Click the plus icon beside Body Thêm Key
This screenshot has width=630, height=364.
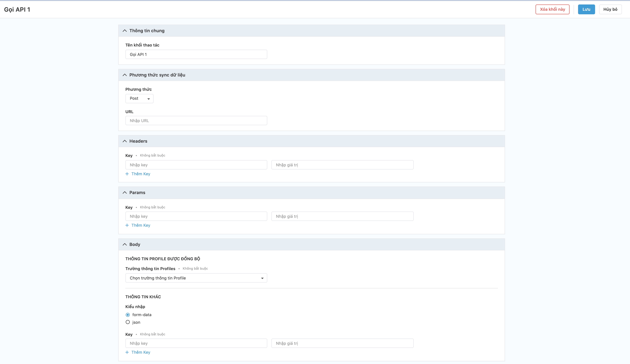point(127,352)
